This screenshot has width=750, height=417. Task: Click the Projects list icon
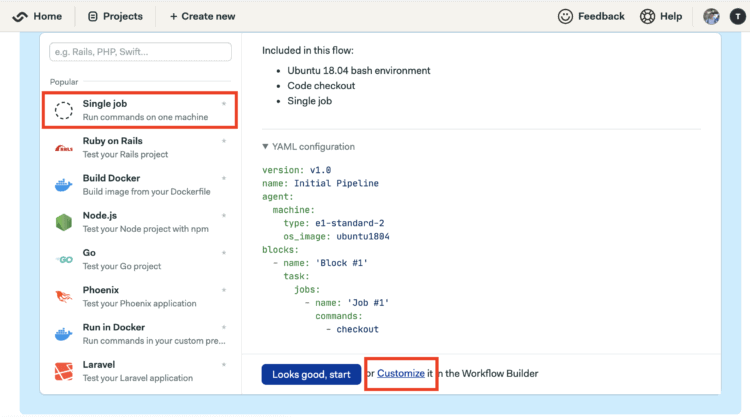pyautogui.click(x=93, y=16)
